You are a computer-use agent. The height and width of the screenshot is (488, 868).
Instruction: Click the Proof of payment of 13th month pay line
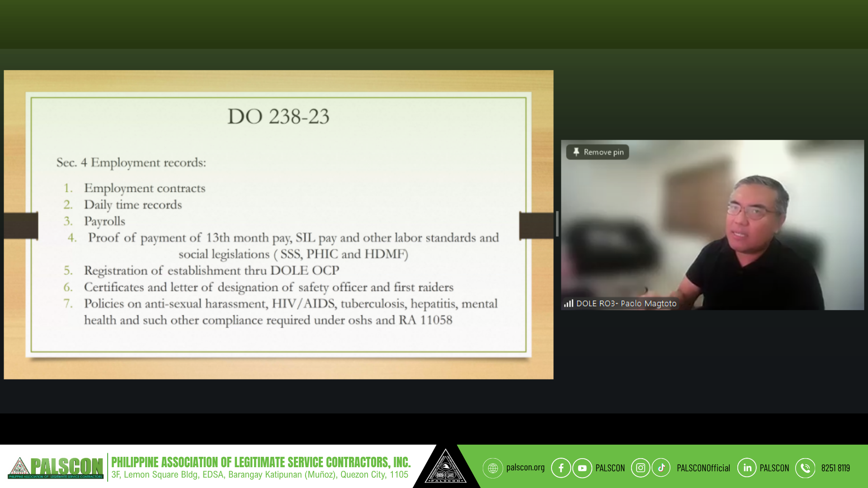pyautogui.click(x=293, y=238)
